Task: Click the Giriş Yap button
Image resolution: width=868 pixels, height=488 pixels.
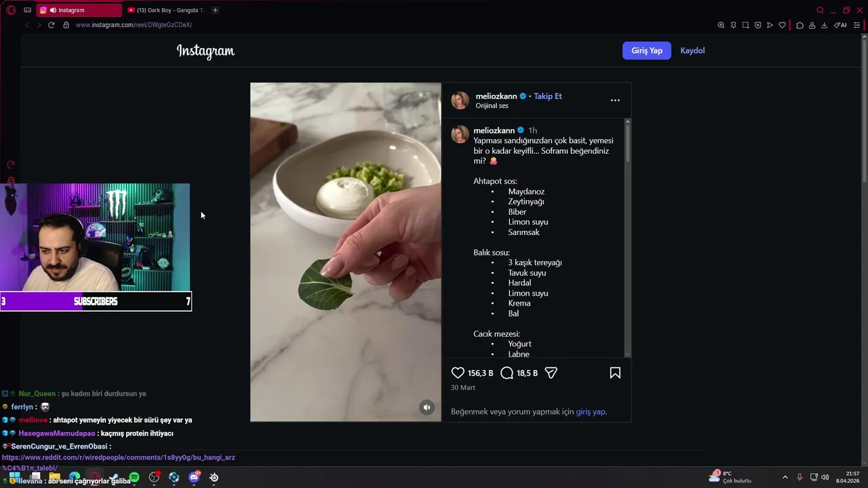Action: click(647, 51)
